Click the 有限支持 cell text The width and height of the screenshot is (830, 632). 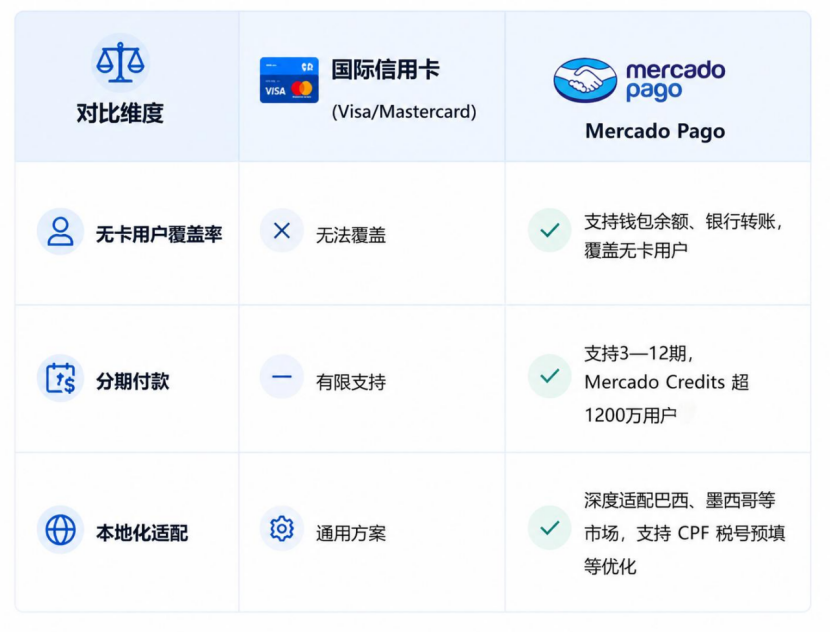pos(351,382)
